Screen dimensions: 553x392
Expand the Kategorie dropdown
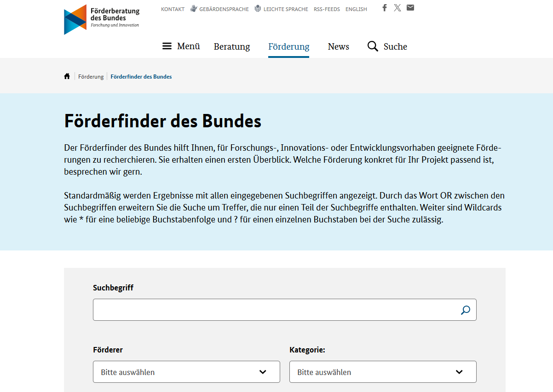(x=383, y=372)
